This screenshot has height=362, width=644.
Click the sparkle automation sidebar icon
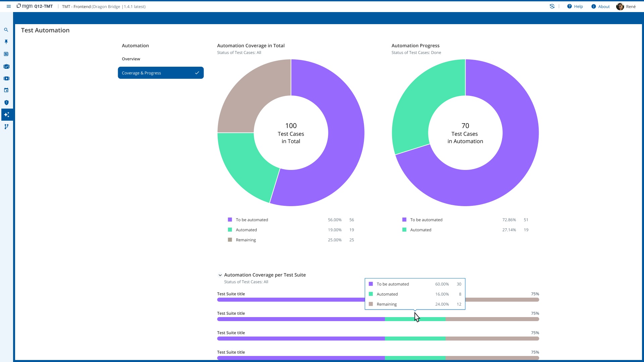tap(6, 115)
